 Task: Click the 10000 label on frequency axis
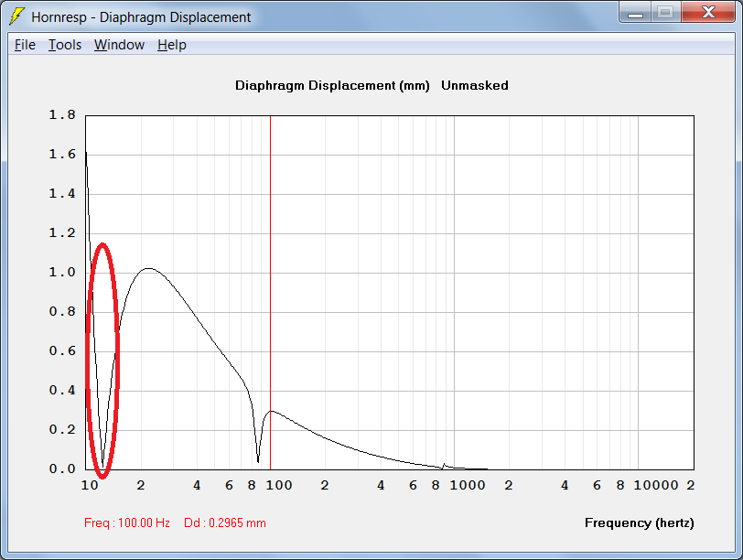pyautogui.click(x=656, y=485)
